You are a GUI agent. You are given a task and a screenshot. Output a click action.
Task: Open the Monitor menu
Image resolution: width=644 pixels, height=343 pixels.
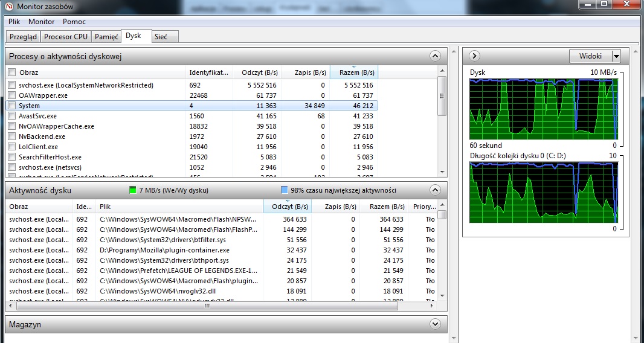pyautogui.click(x=42, y=22)
